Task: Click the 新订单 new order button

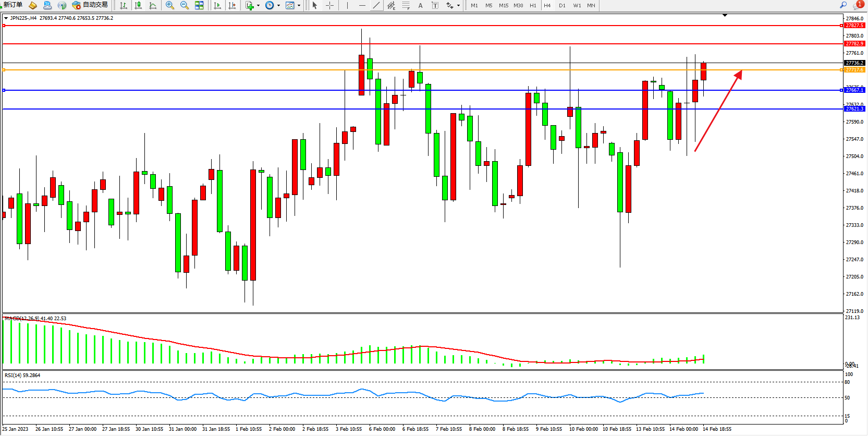Action: click(12, 5)
